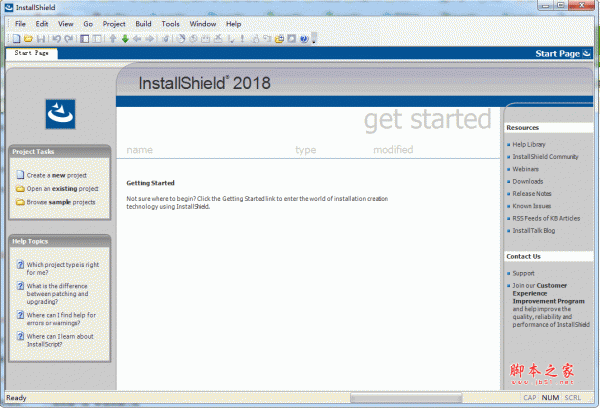This screenshot has height=408, width=600.
Task: Open the Project menu
Action: (114, 24)
